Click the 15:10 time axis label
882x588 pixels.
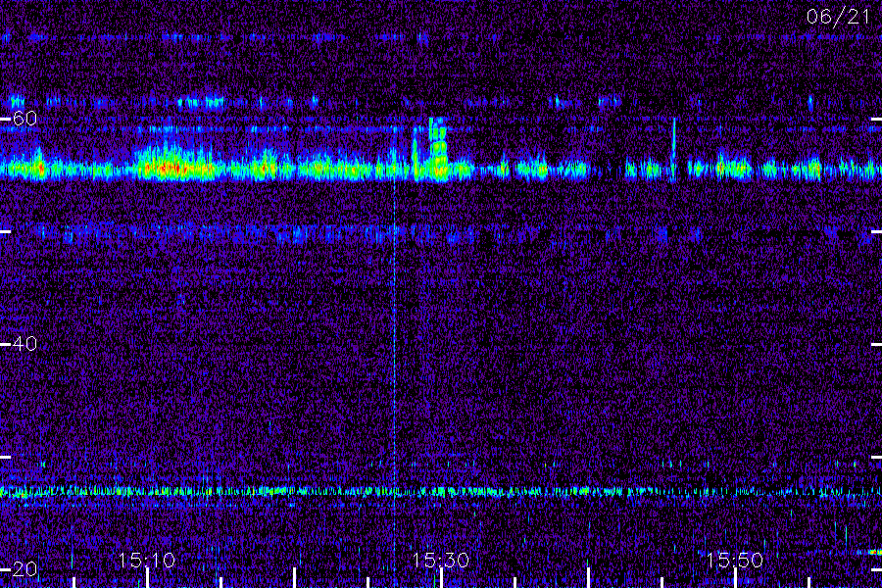click(x=146, y=561)
